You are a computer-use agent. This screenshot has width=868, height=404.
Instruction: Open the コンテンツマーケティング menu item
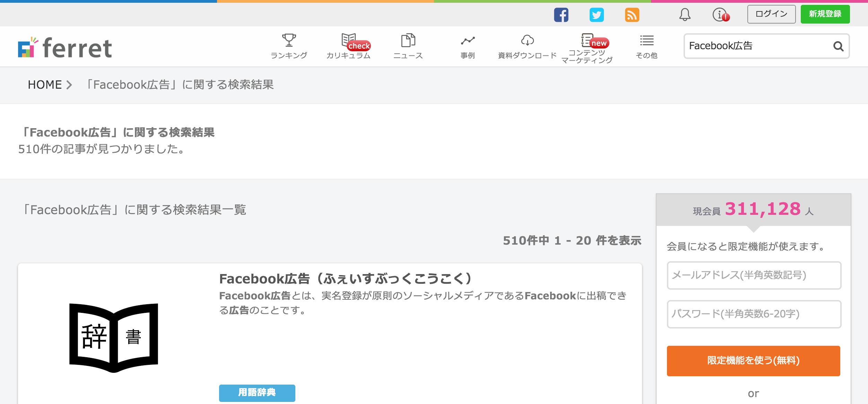click(x=587, y=49)
